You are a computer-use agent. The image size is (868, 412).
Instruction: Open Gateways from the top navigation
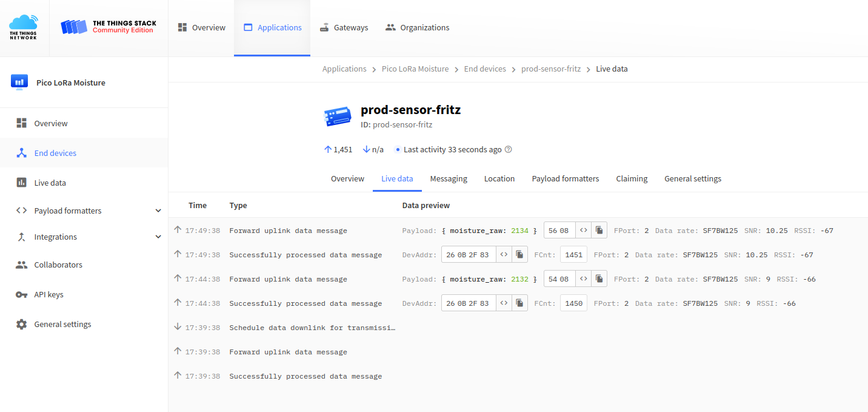344,27
